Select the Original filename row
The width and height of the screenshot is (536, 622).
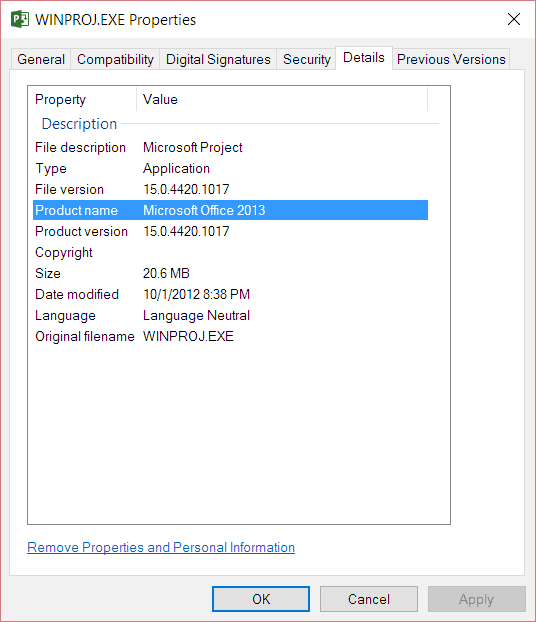click(x=231, y=336)
